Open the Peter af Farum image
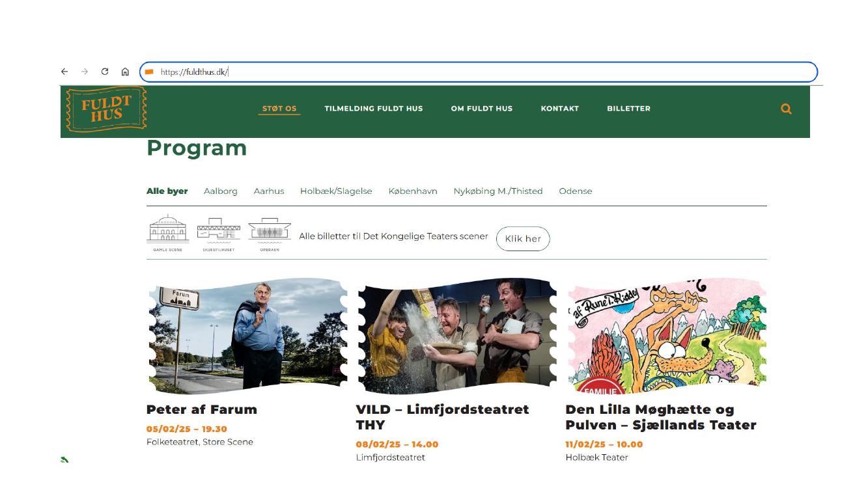The height and width of the screenshot is (488, 868). 248,336
